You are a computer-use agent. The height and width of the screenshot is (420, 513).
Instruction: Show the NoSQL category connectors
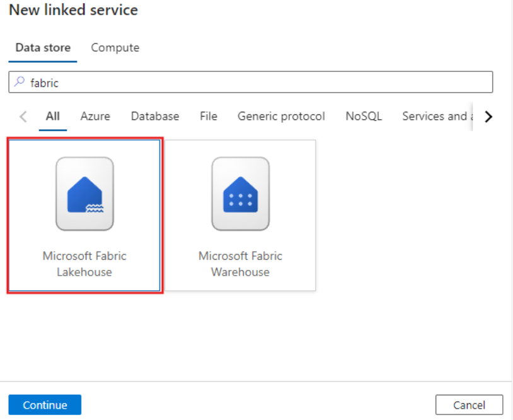pyautogui.click(x=364, y=116)
